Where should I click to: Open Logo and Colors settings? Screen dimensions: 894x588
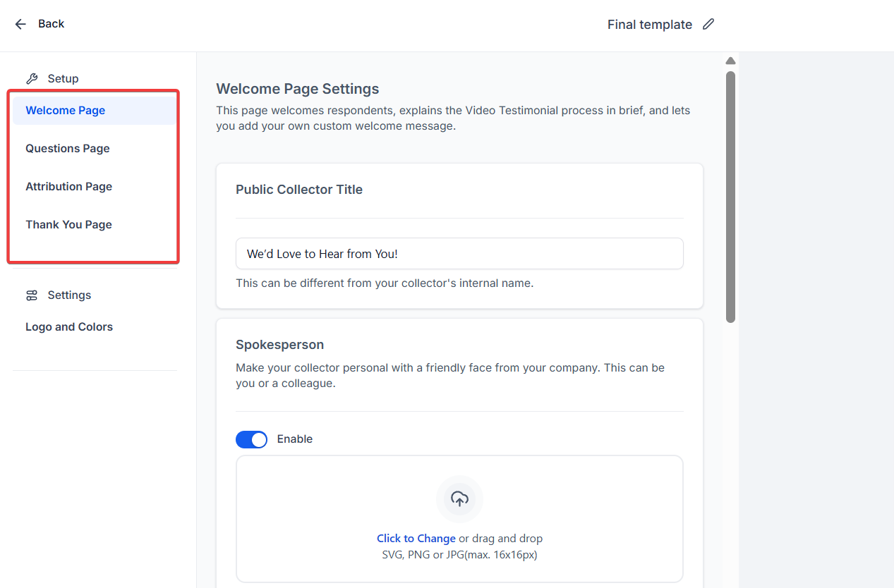[x=69, y=327]
